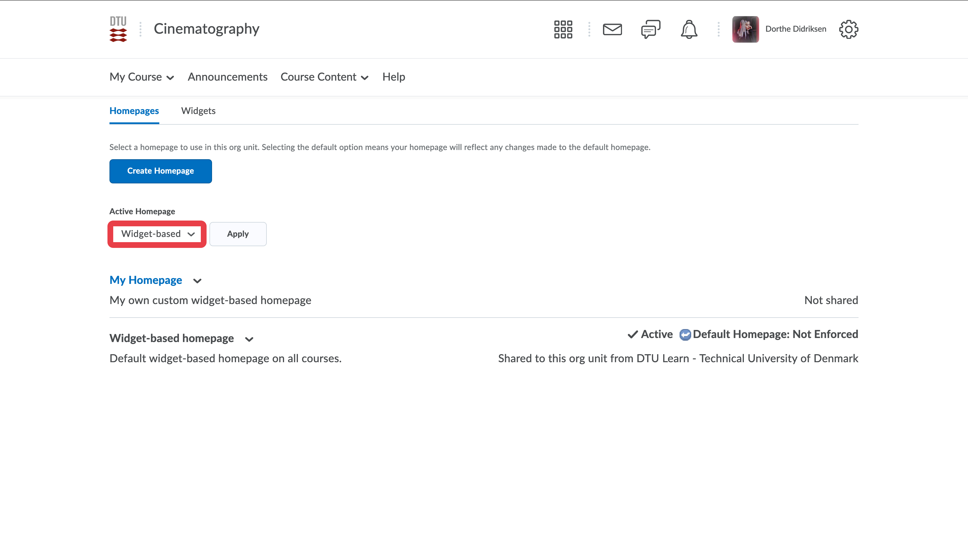Expand the Course Content menu
The height and width of the screenshot is (560, 968).
(x=325, y=77)
